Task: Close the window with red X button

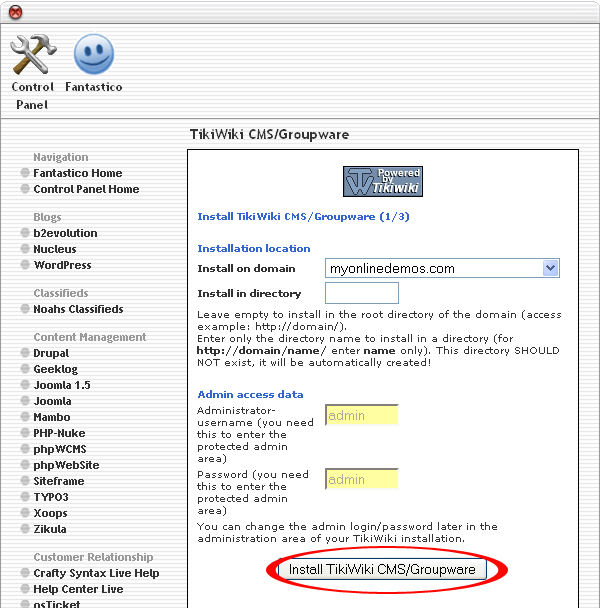Action: point(16,12)
